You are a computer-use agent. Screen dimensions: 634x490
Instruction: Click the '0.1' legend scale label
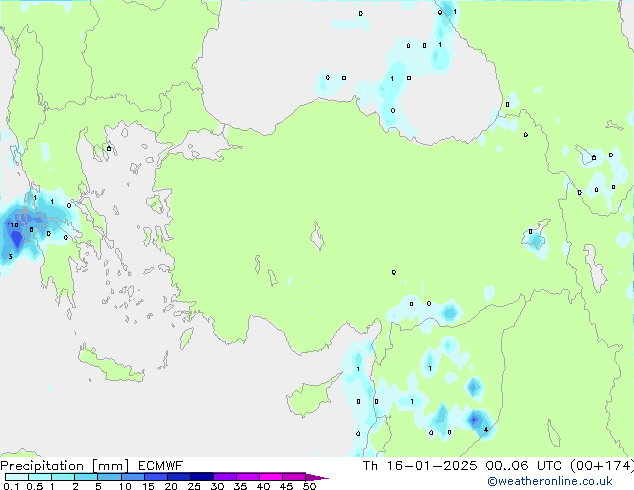point(11,486)
